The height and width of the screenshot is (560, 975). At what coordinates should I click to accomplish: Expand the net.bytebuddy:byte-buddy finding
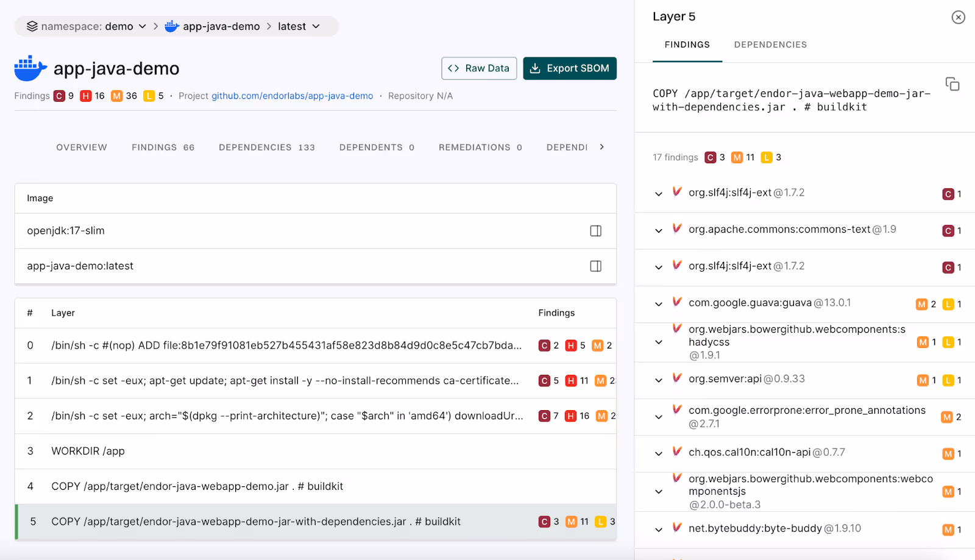[659, 530]
